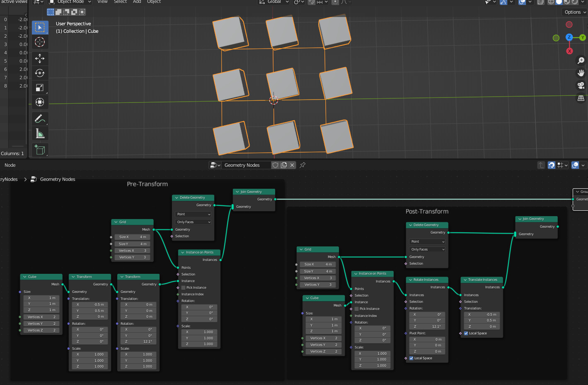The width and height of the screenshot is (588, 385).
Task: Open the Point domain dropdown in Delete Geometry node
Action: click(193, 214)
